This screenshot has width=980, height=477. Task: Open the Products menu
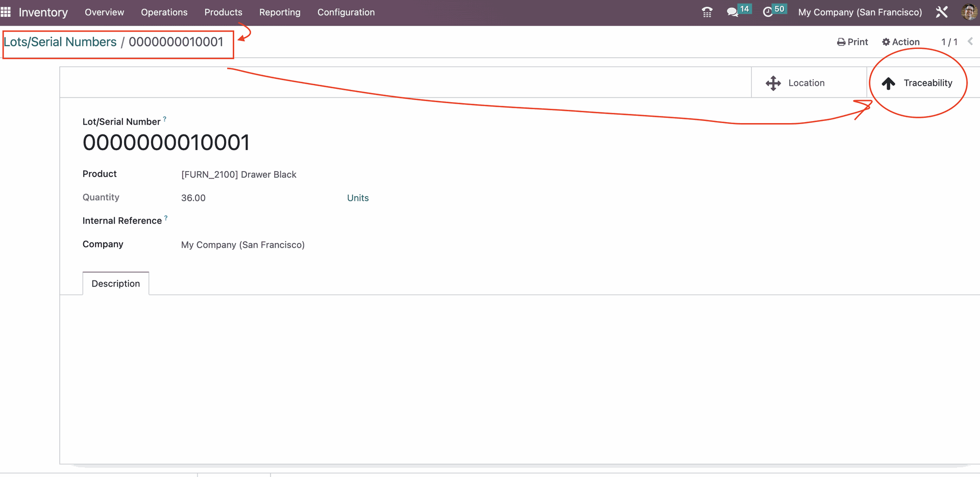coord(224,12)
